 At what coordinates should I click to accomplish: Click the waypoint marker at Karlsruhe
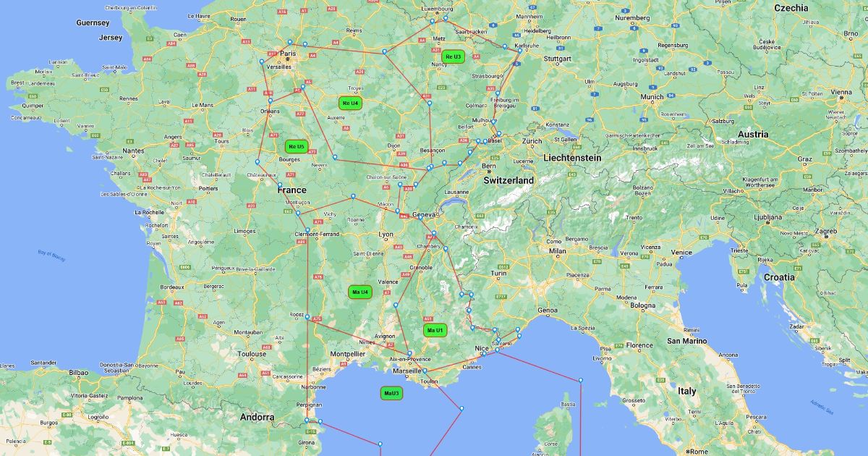tap(519, 50)
